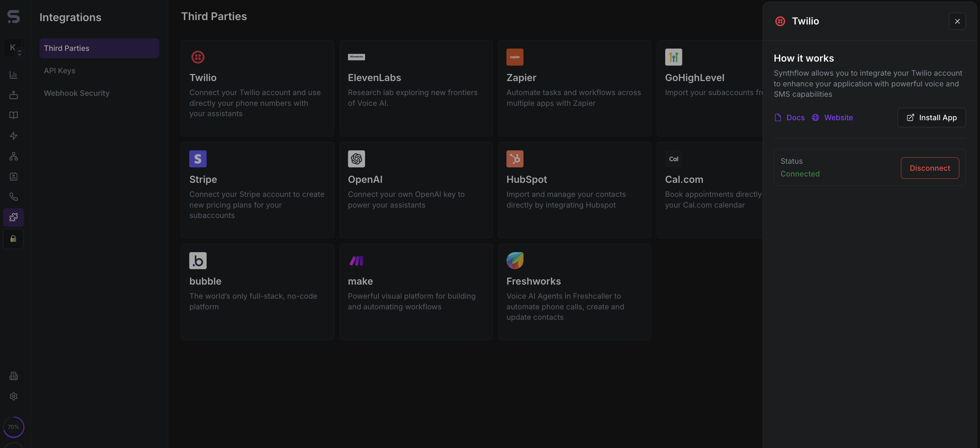Open the contacts badge icon in sidebar
Viewport: 980px width, 448px height.
(13, 176)
